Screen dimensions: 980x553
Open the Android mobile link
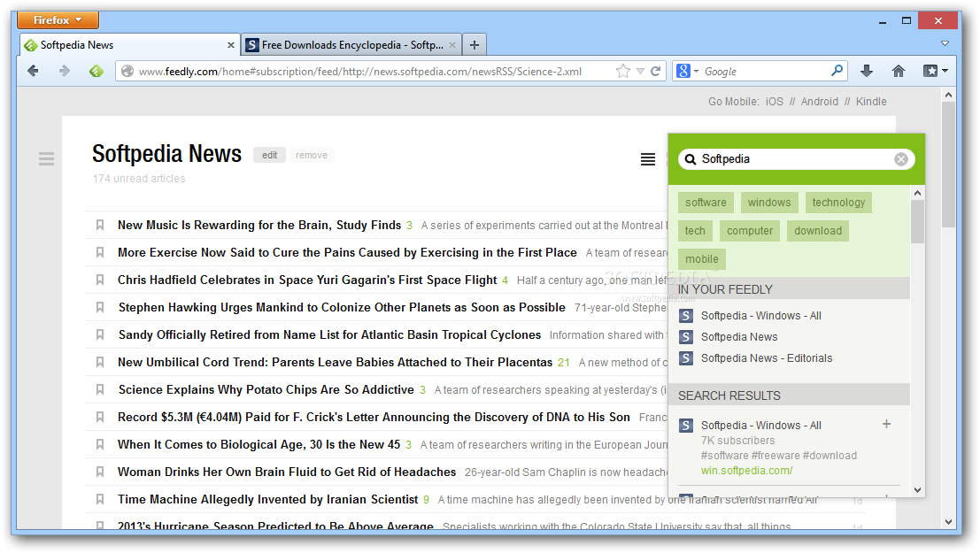820,101
